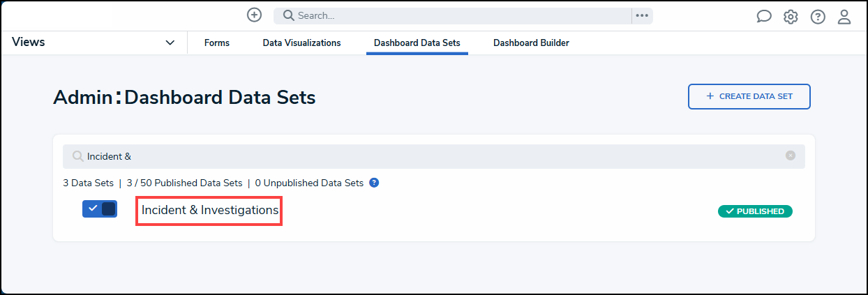
Task: Switch to the Forms tab
Action: (x=217, y=43)
